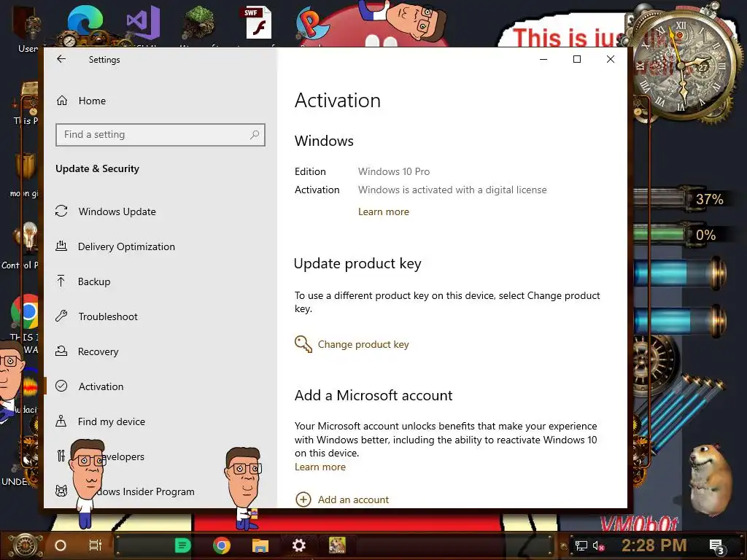This screenshot has width=747, height=560.
Task: Click the plus icon for Add an account
Action: pyautogui.click(x=303, y=499)
